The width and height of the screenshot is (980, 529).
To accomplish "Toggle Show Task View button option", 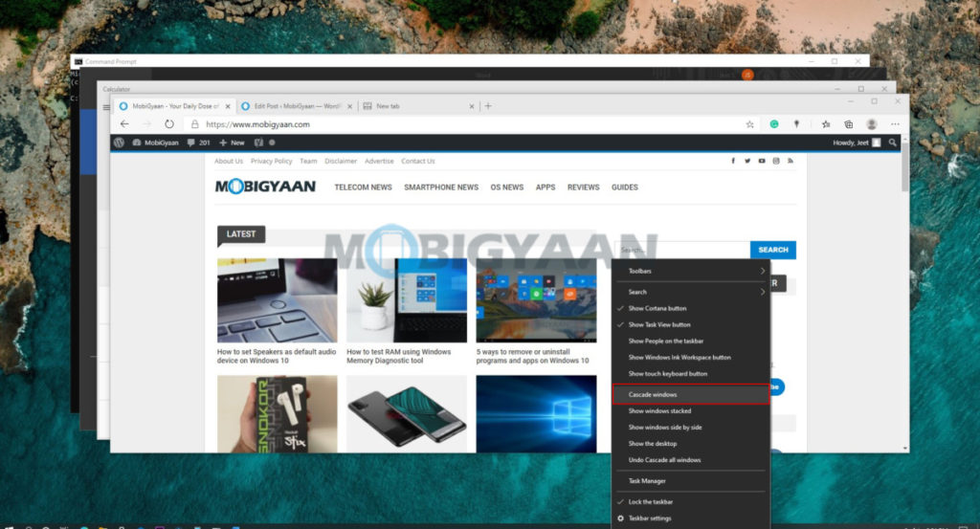I will pyautogui.click(x=691, y=325).
